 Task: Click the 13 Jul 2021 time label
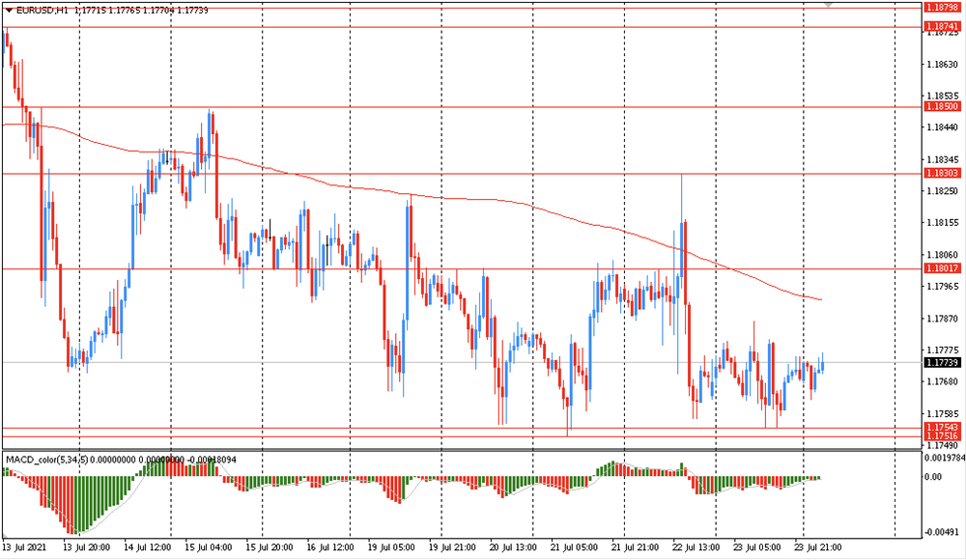point(24,547)
